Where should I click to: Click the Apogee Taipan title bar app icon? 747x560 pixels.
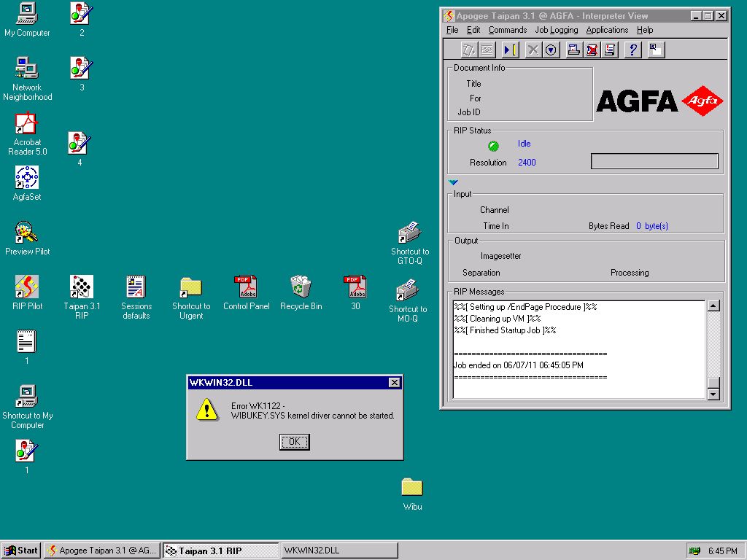pos(449,16)
